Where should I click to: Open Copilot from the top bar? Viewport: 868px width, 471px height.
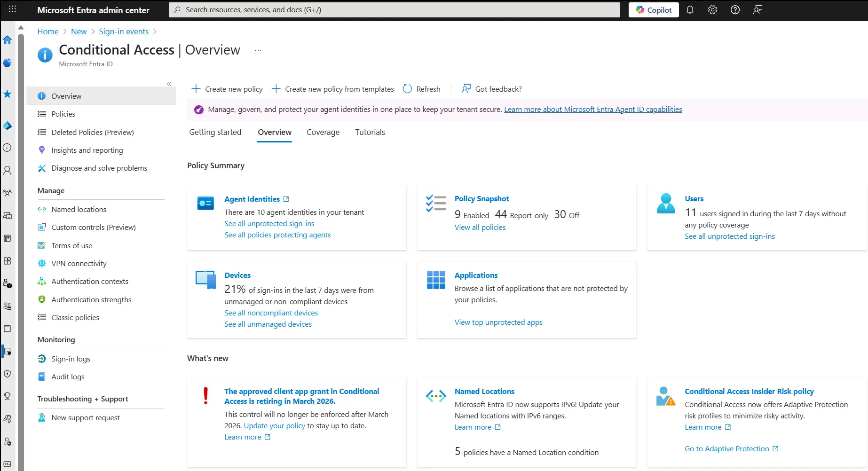[653, 10]
